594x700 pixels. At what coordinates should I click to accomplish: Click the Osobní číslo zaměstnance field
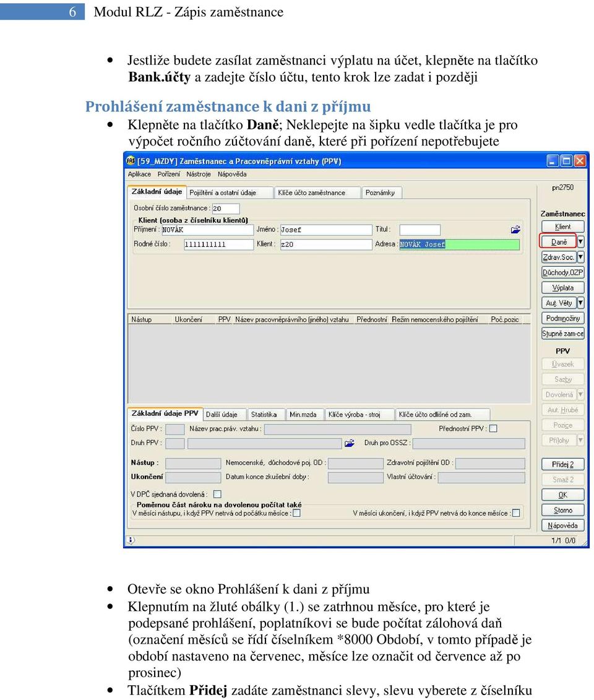pyautogui.click(x=225, y=209)
